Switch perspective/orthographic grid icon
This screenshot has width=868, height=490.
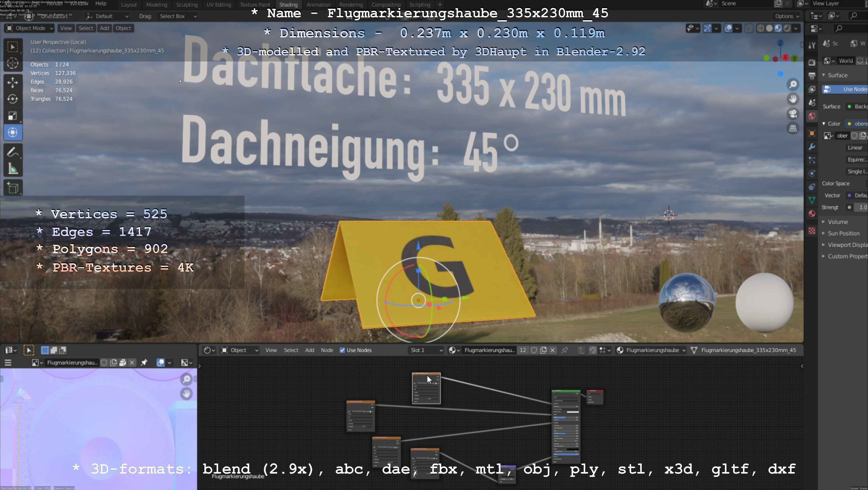[x=793, y=128]
